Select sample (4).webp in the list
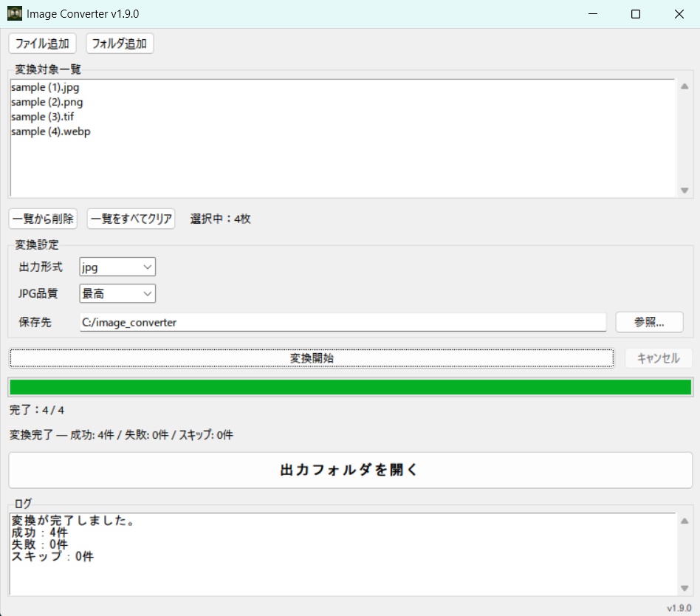The height and width of the screenshot is (616, 700). pos(51,131)
